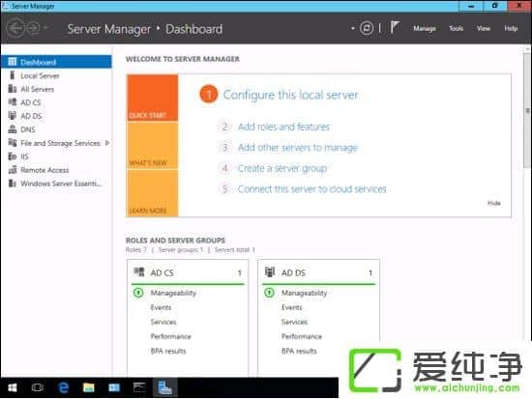Click the AD CS icon in sidebar
Viewport: 532px width, 399px height.
tap(13, 102)
